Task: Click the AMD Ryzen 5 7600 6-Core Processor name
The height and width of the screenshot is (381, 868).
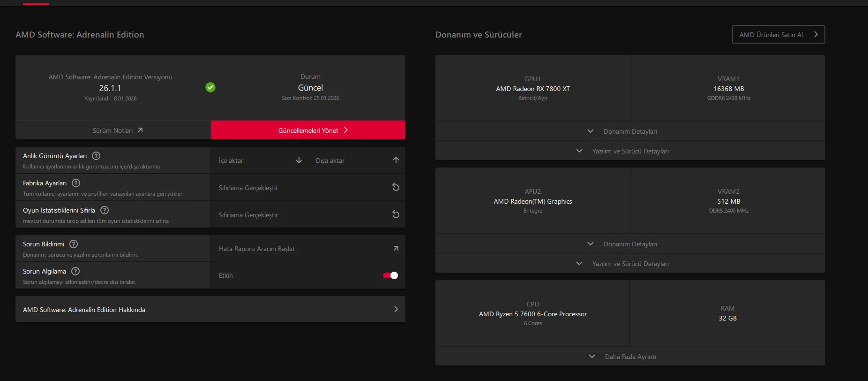Action: pos(533,314)
